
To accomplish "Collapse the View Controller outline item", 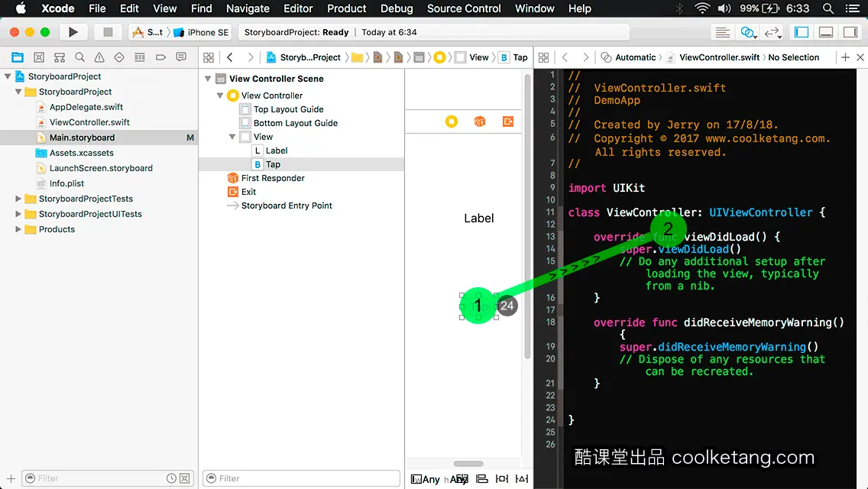I will coord(220,96).
